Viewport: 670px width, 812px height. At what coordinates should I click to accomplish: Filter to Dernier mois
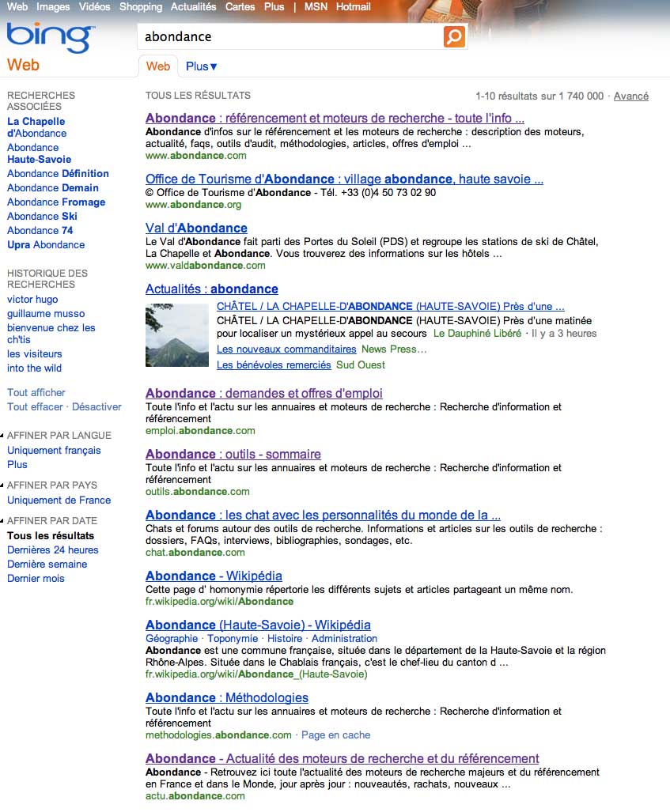pyautogui.click(x=36, y=579)
